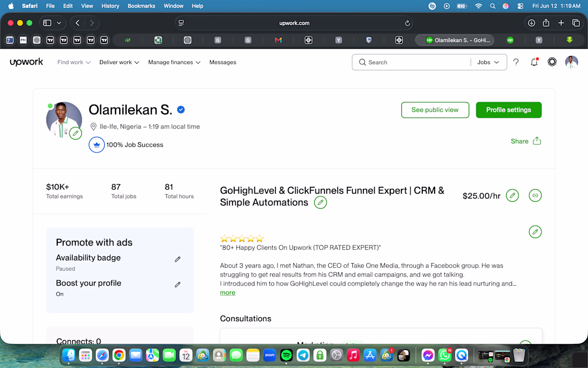
Task: Edit the $25.00/hr hourly rate
Action: point(512,195)
